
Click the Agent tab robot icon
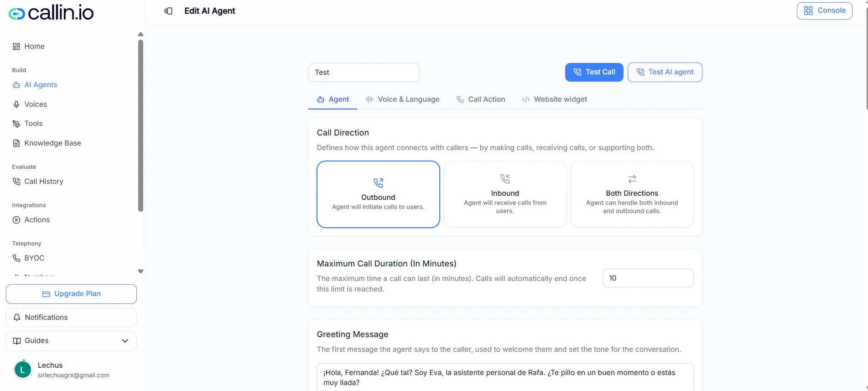tap(321, 99)
